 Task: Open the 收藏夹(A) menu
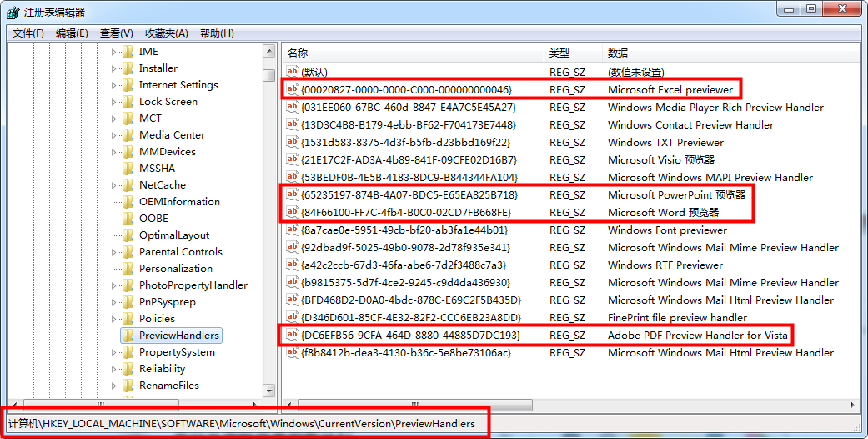point(166,33)
